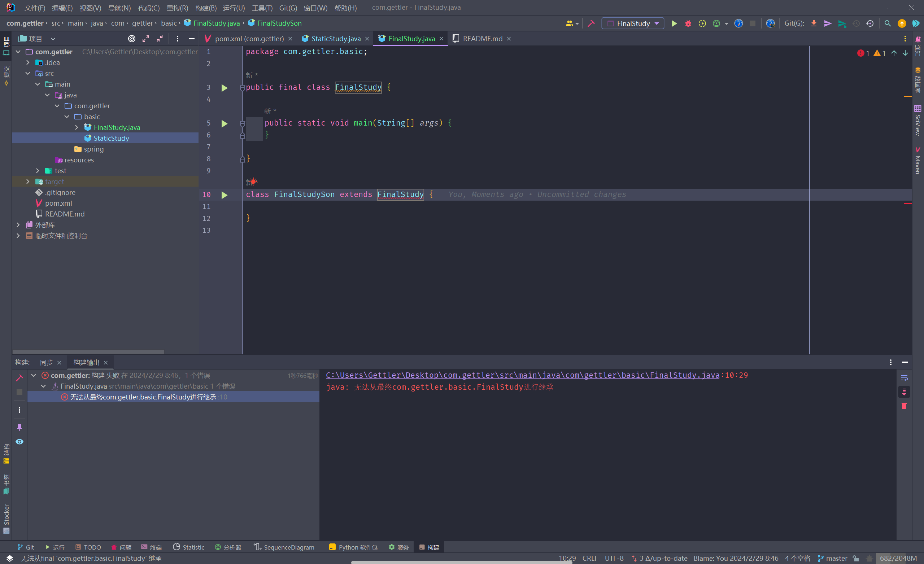Switch to the StaticStudy.java tab
Viewport: 924px width, 564px height.
click(336, 39)
